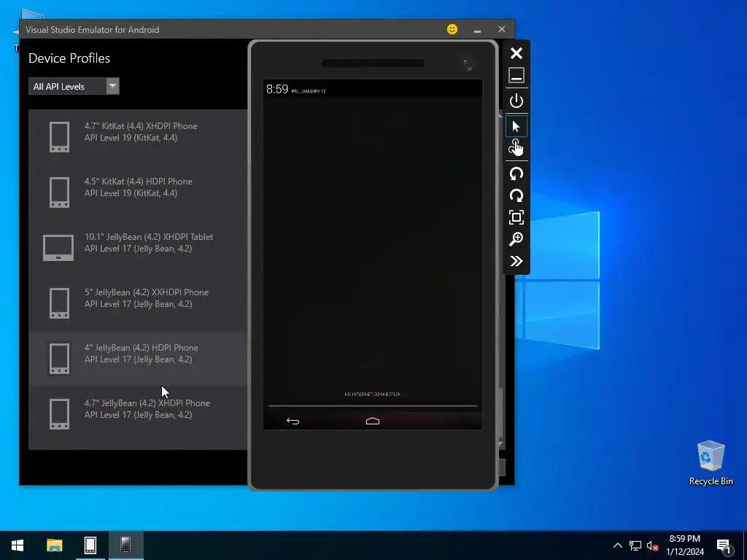Select 10.1" JellyBean (4.2) XHDPI Tablet profile
747x560 pixels.
tap(138, 248)
